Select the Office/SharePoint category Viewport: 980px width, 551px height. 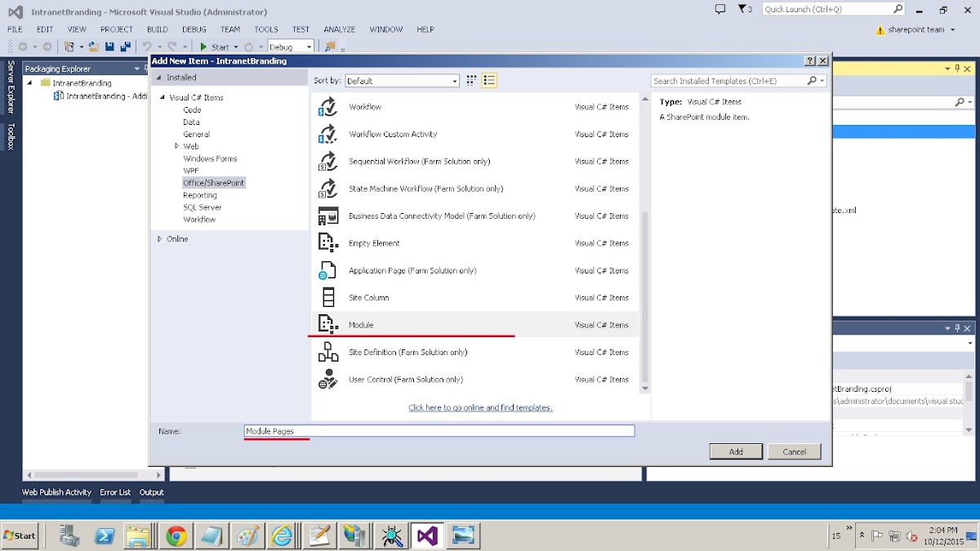tap(213, 183)
